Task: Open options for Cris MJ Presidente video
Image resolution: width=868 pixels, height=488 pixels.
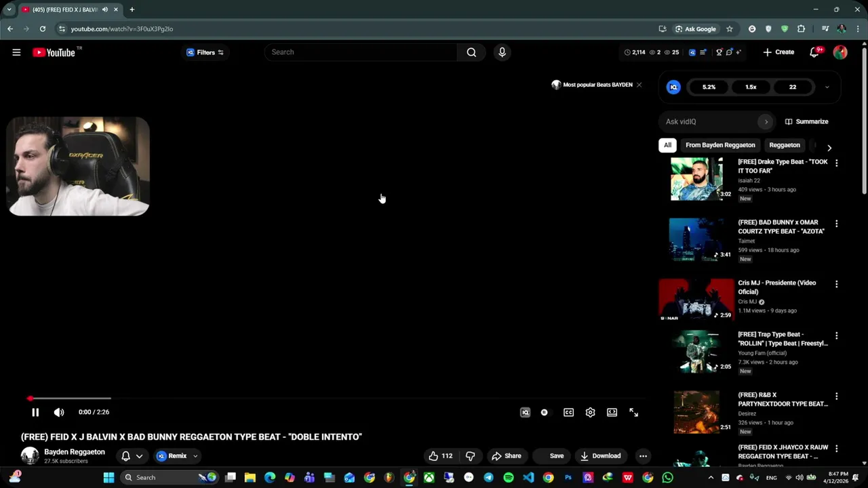Action: tap(836, 284)
